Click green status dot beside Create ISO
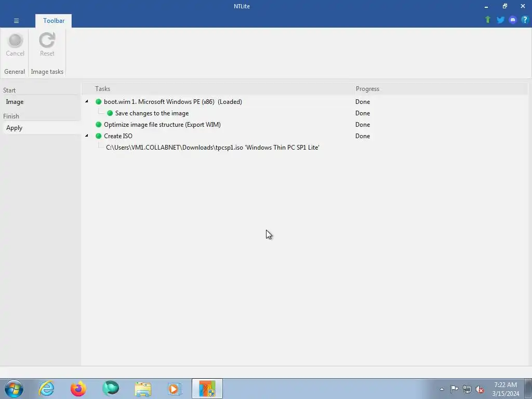Viewport: 532px width, 399px height. pos(99,136)
